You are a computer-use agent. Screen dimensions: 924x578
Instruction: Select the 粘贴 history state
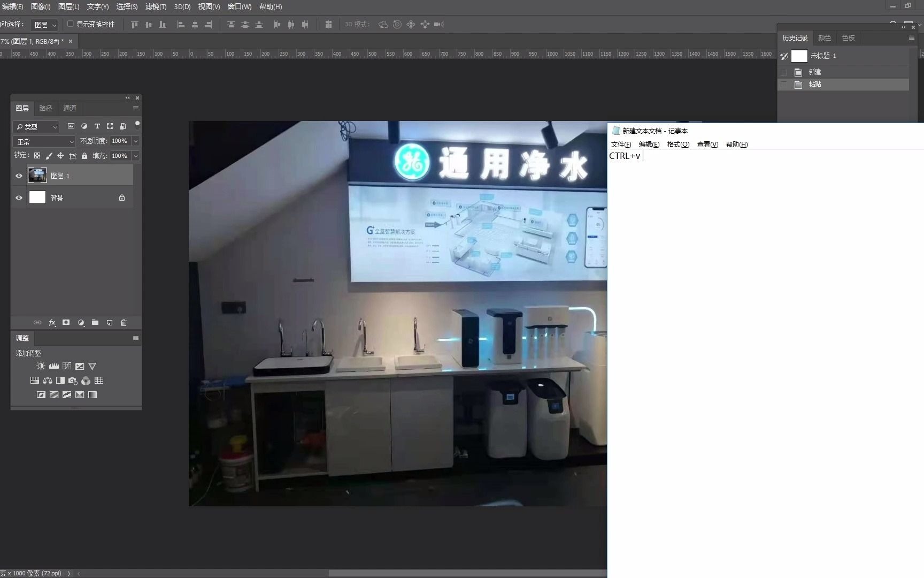pyautogui.click(x=815, y=85)
